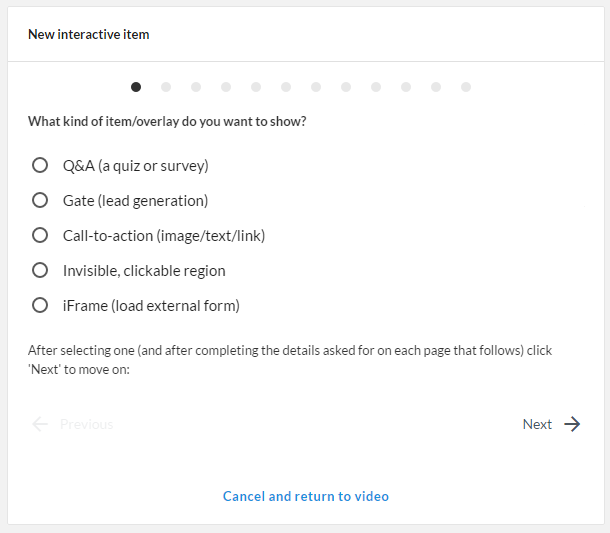The height and width of the screenshot is (533, 610).
Task: Pick the Invisible, clickable region option
Action: point(40,270)
